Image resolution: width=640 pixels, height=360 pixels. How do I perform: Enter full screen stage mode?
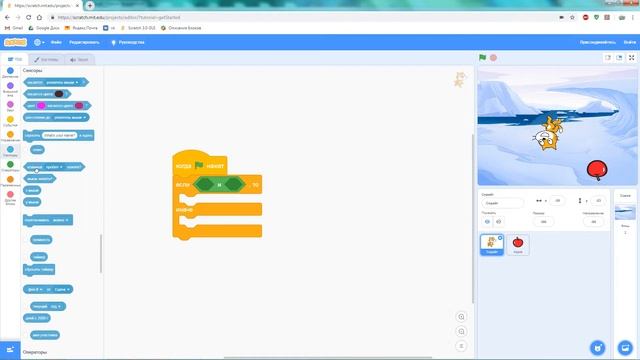pos(631,58)
